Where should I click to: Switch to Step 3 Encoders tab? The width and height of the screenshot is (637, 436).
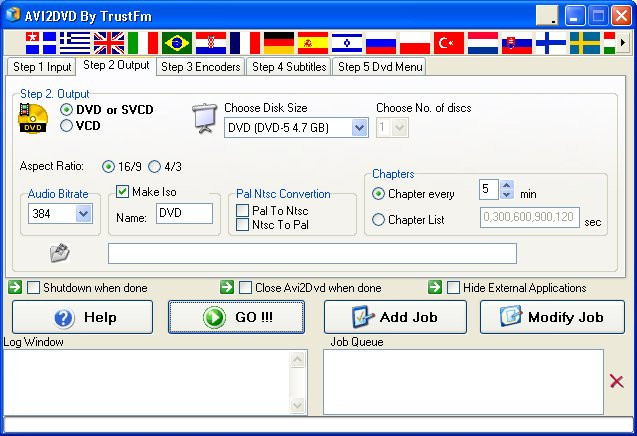tap(201, 67)
